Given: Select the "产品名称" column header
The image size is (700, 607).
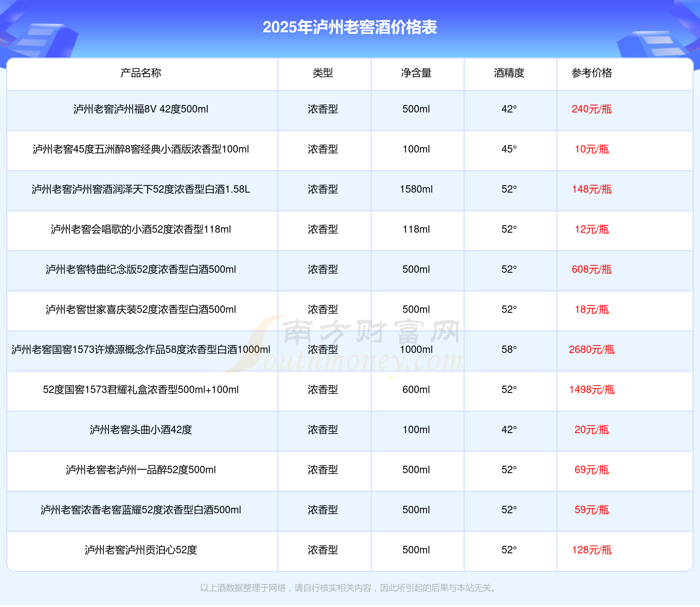Looking at the screenshot, I should pos(141,73).
